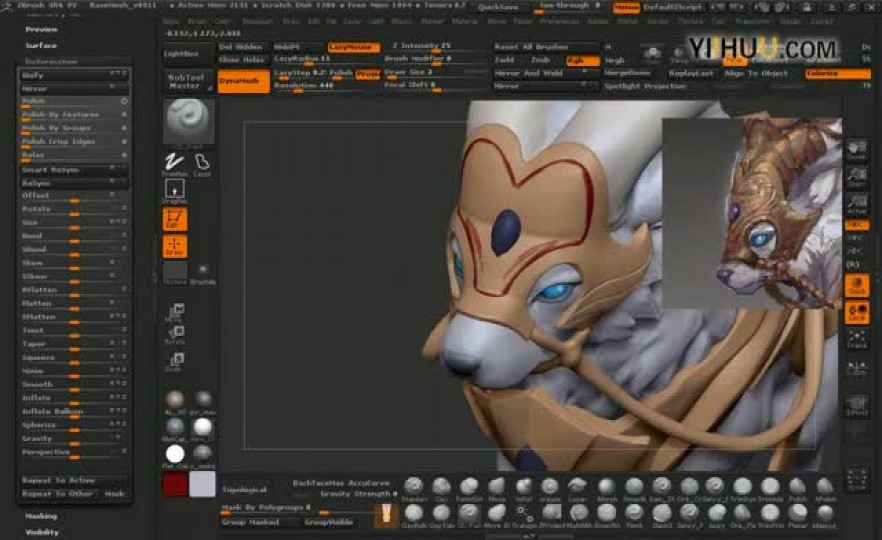
Task: Open SubTool Master
Action: tap(187, 82)
